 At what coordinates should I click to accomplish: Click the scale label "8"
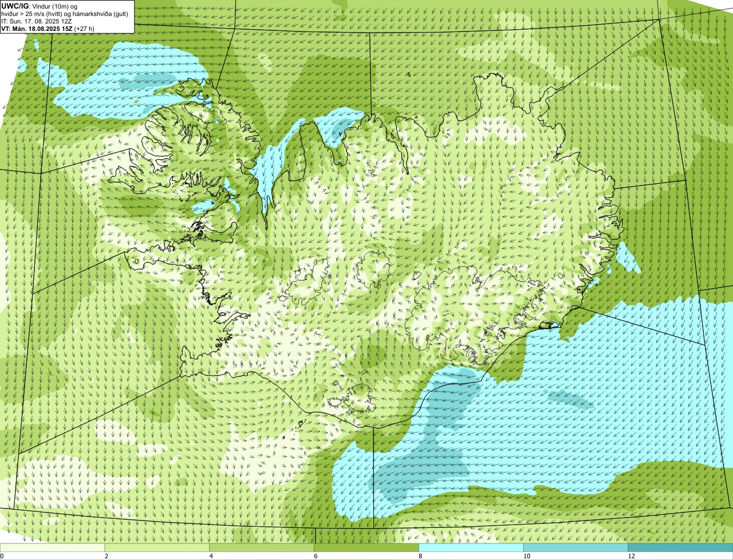pos(421,556)
